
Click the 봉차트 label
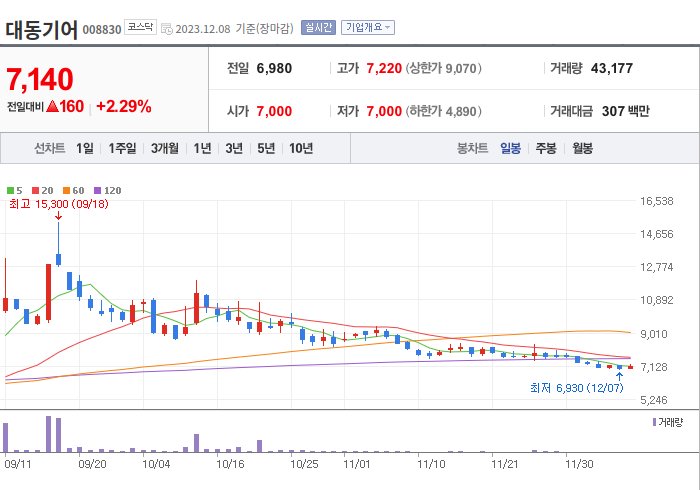click(472, 148)
